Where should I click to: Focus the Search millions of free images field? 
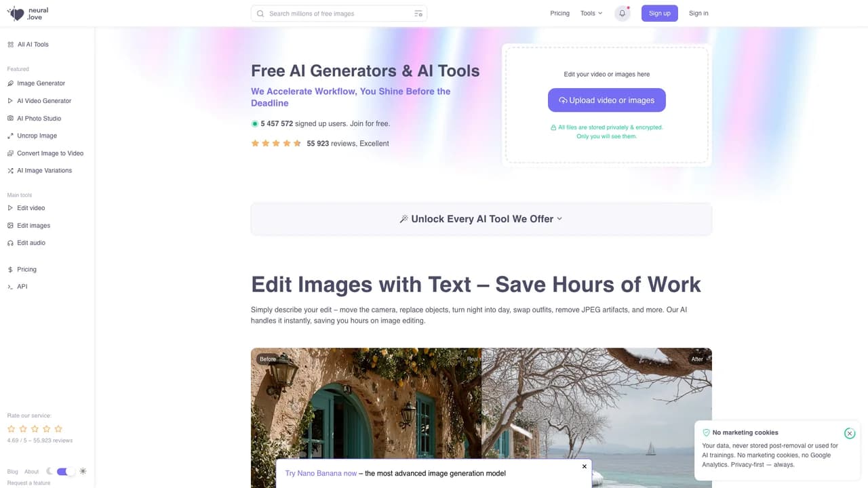[x=339, y=14]
